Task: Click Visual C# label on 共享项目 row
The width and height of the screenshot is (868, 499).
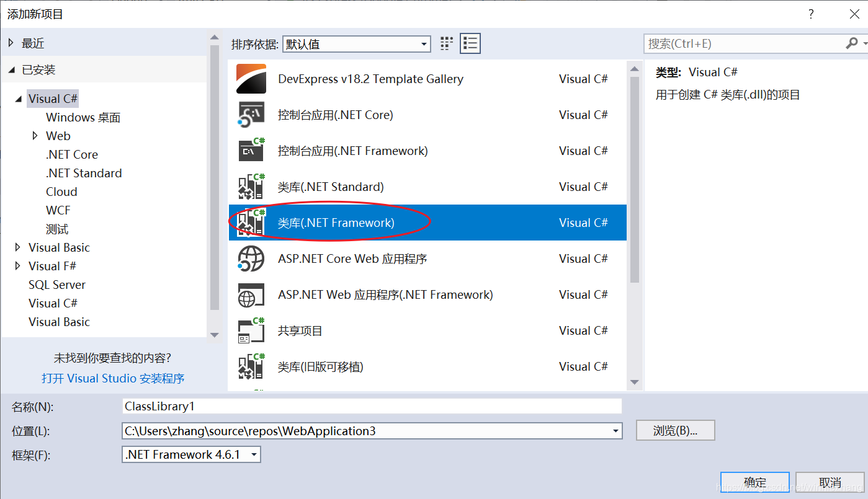Action: coord(583,330)
